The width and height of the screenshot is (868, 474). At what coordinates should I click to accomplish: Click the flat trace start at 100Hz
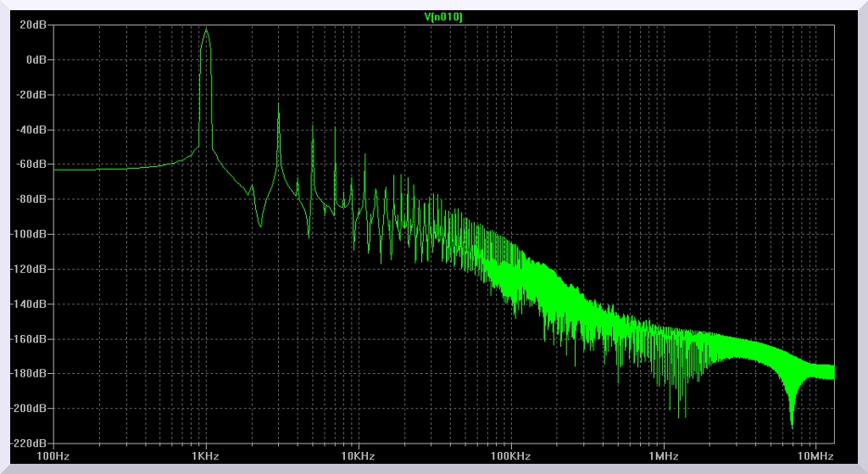tap(56, 170)
